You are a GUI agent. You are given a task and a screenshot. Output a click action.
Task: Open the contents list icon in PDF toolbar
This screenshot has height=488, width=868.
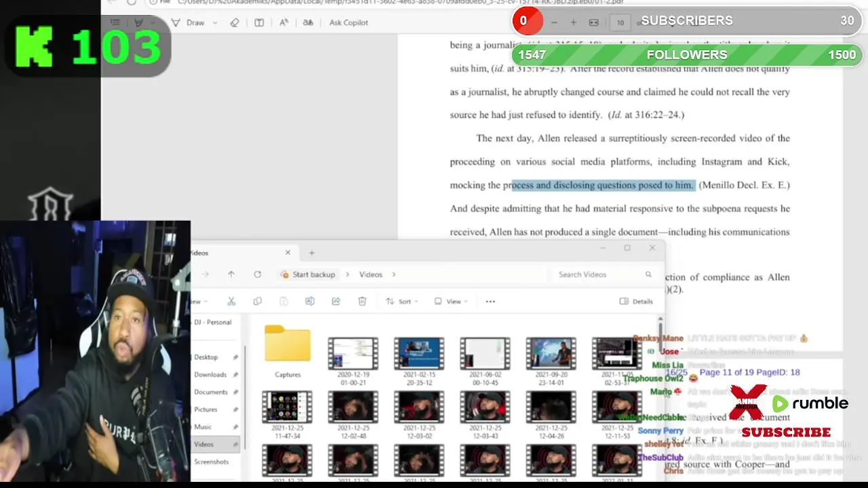[115, 22]
